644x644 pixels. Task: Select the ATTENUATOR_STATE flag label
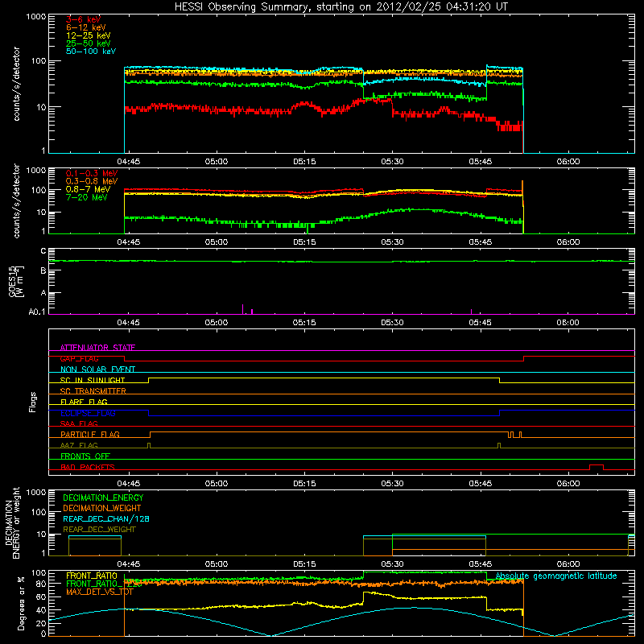pos(97,348)
